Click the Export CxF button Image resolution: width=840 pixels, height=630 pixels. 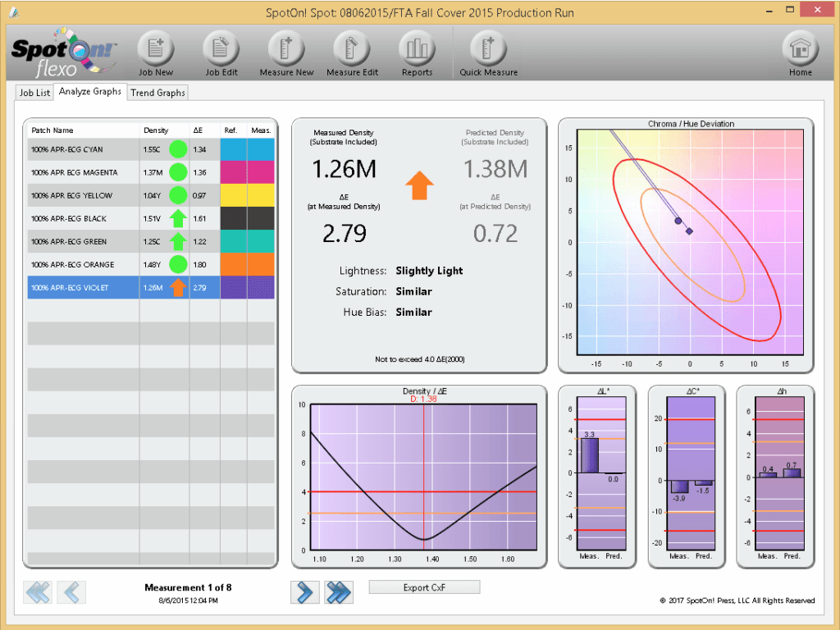pyautogui.click(x=424, y=587)
